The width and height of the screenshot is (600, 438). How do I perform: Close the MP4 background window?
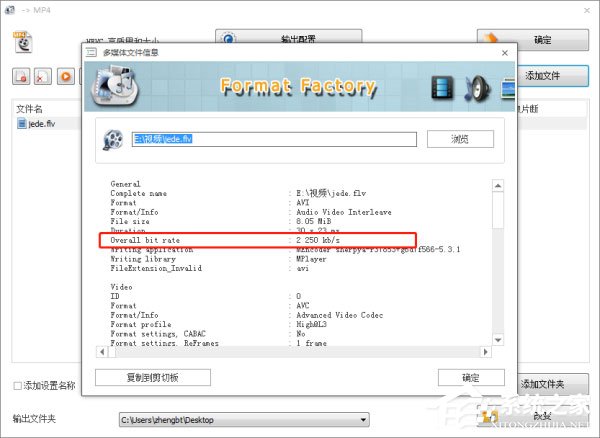click(587, 10)
